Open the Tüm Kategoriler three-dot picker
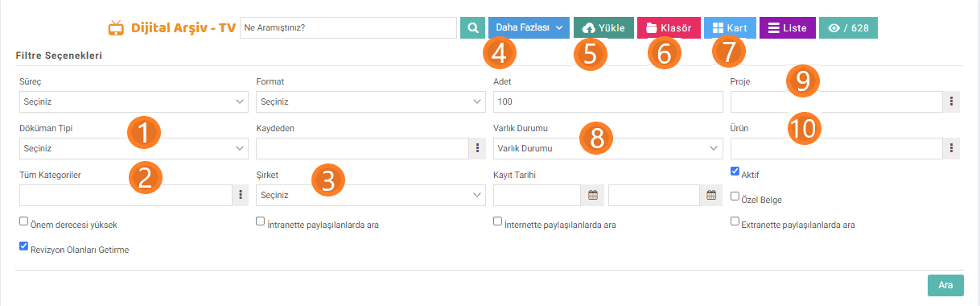Image resolution: width=980 pixels, height=306 pixels. click(x=241, y=195)
